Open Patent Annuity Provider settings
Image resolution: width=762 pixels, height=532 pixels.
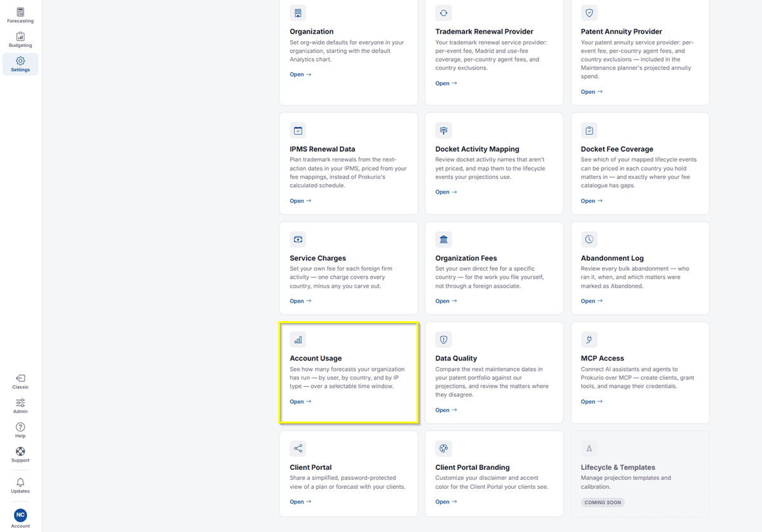(592, 91)
